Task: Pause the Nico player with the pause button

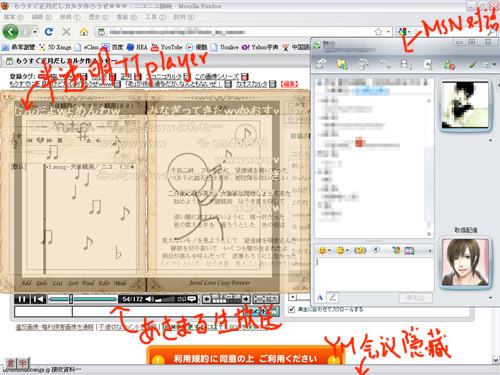Action: (x=22, y=299)
